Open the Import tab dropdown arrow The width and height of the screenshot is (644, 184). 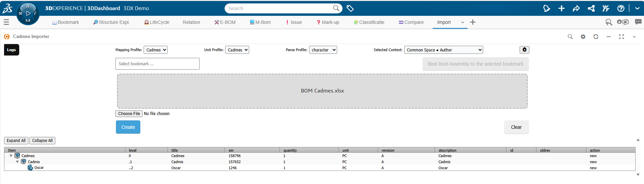[463, 22]
